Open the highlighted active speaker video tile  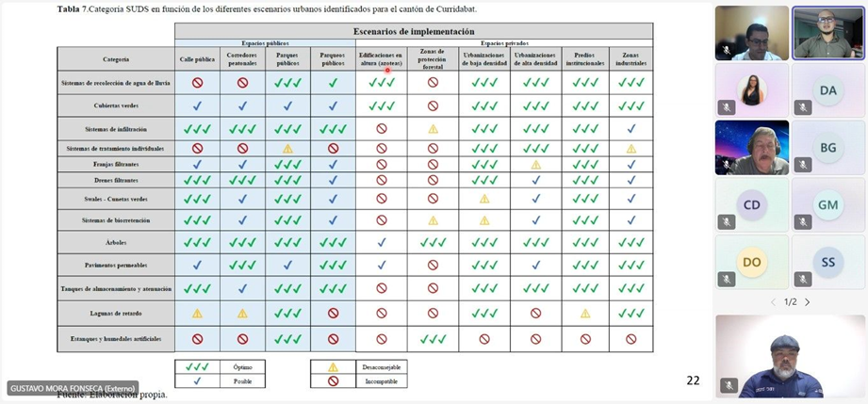click(x=827, y=33)
